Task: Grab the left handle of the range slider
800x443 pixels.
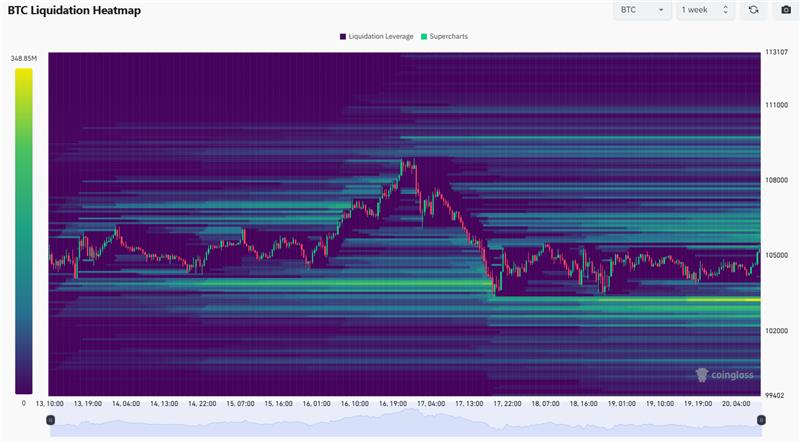Action: point(51,420)
